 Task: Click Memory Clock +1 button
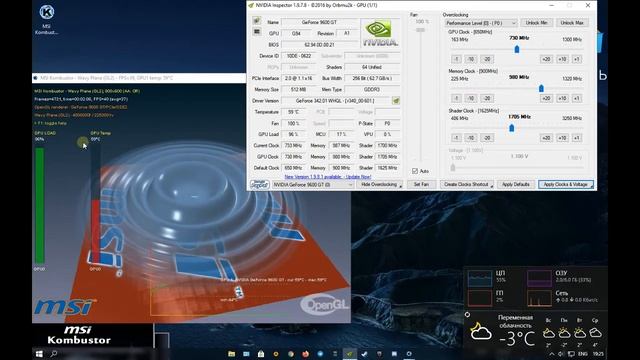576,98
